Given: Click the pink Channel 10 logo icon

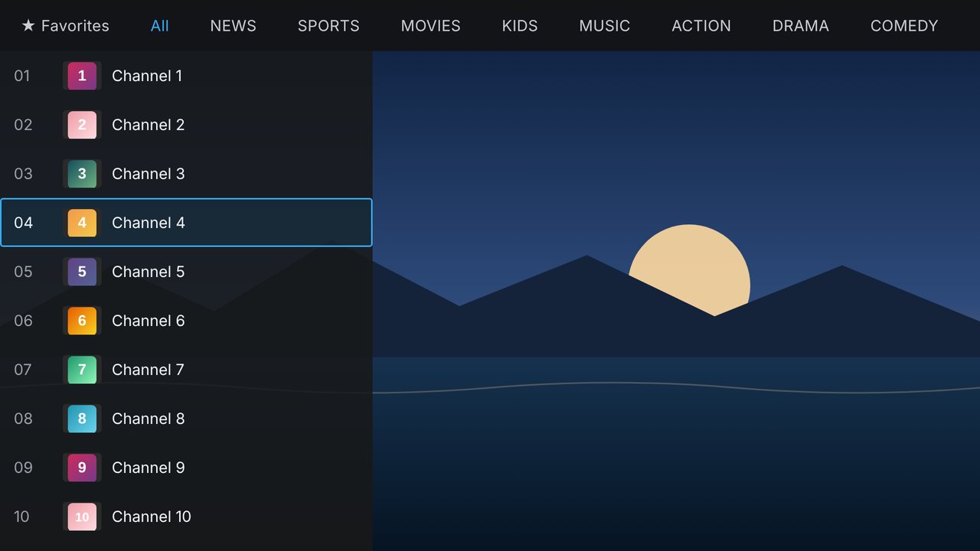Looking at the screenshot, I should tap(82, 517).
